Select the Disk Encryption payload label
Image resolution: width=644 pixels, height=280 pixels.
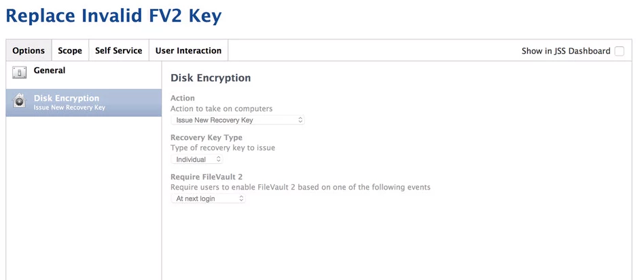click(x=67, y=99)
